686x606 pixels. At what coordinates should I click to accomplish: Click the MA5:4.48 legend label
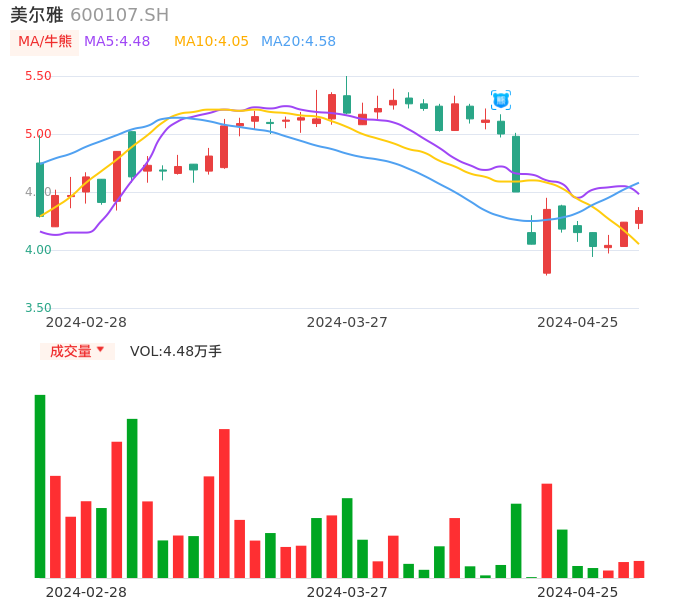(117, 42)
